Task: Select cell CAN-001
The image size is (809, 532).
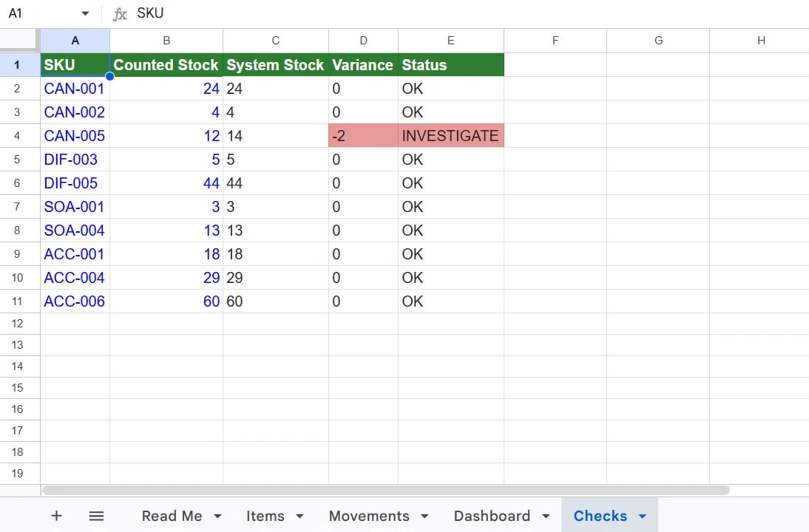Action: click(x=75, y=89)
